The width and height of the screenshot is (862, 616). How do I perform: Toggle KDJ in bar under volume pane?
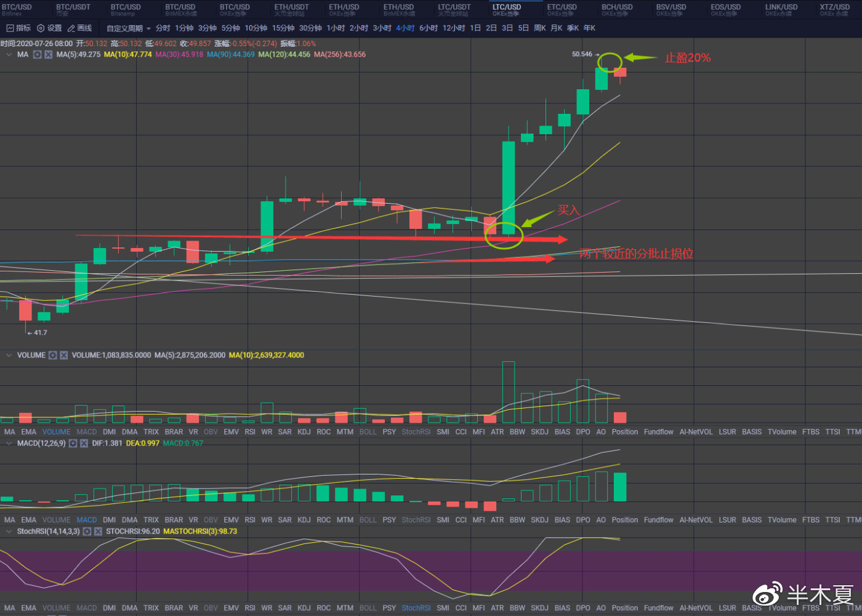coord(304,432)
